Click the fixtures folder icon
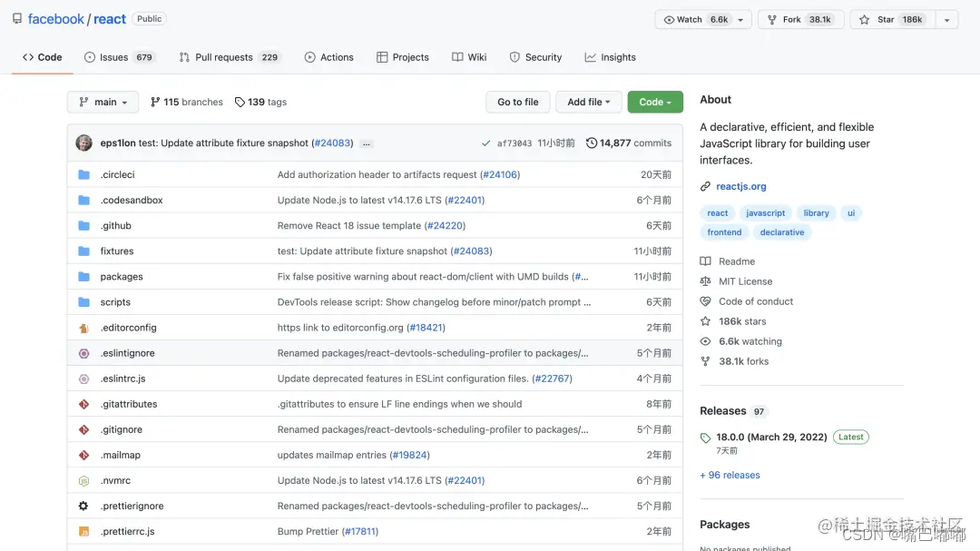Image resolution: width=980 pixels, height=551 pixels. (83, 251)
